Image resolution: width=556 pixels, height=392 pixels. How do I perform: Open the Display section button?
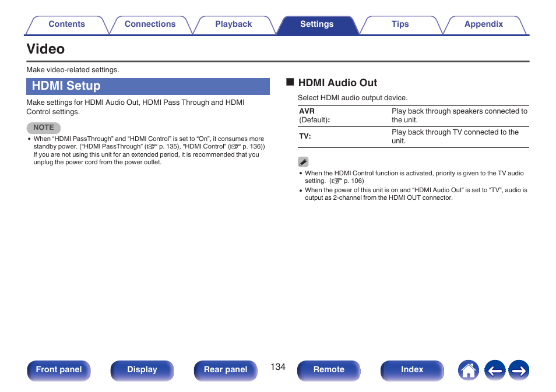point(142,370)
